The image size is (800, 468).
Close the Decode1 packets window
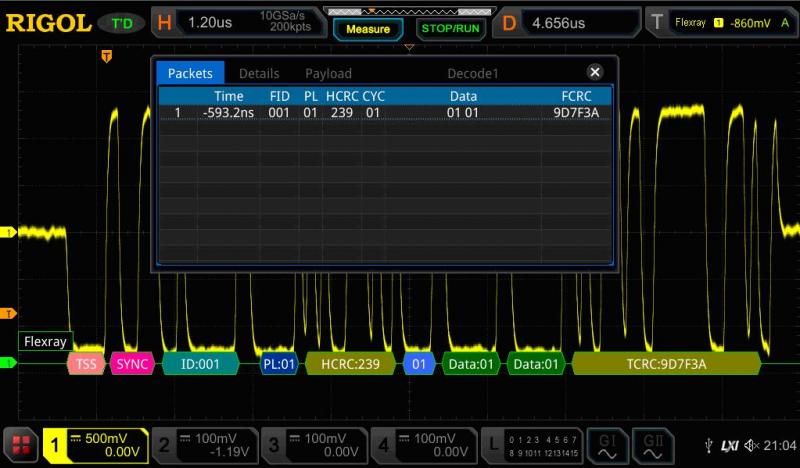[595, 72]
